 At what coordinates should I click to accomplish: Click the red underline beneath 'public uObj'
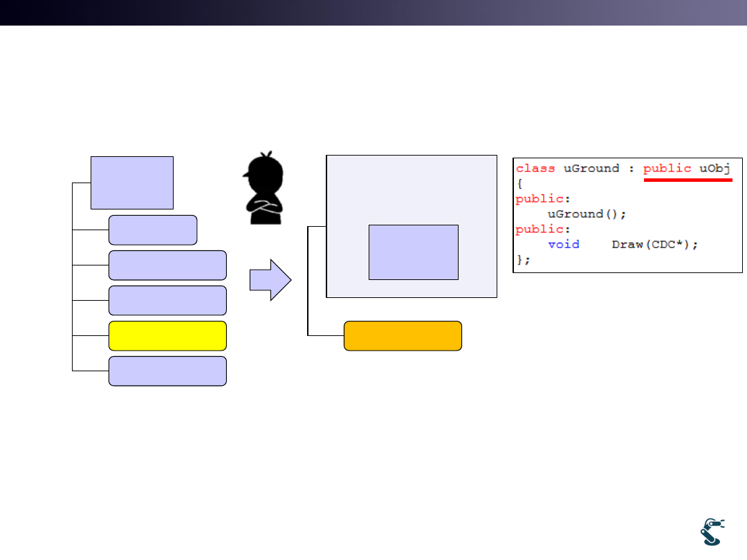(x=688, y=180)
